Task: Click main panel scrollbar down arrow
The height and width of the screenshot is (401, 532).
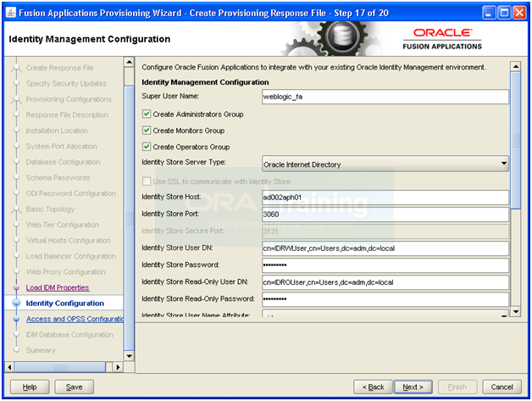Action: click(x=516, y=311)
